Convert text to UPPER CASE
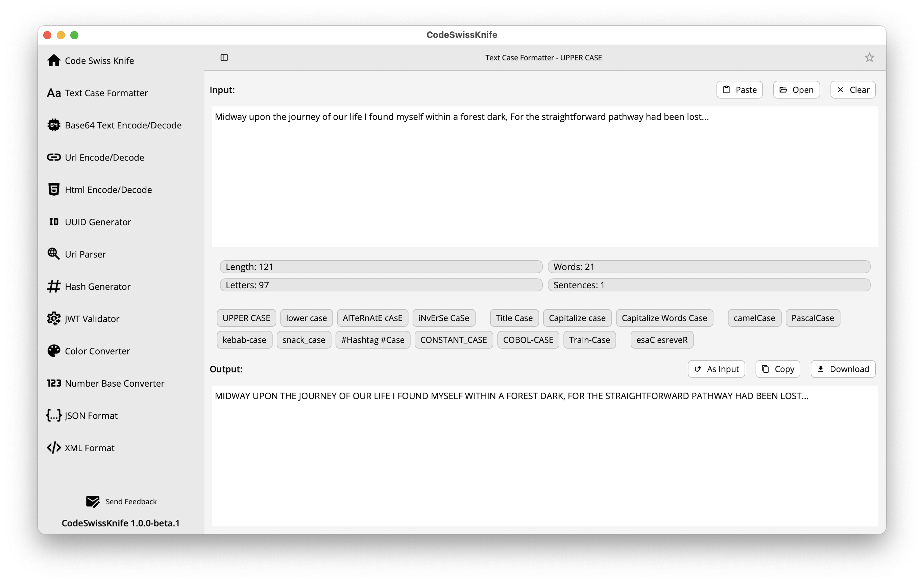Screen dimensions: 924x584 pos(246,318)
